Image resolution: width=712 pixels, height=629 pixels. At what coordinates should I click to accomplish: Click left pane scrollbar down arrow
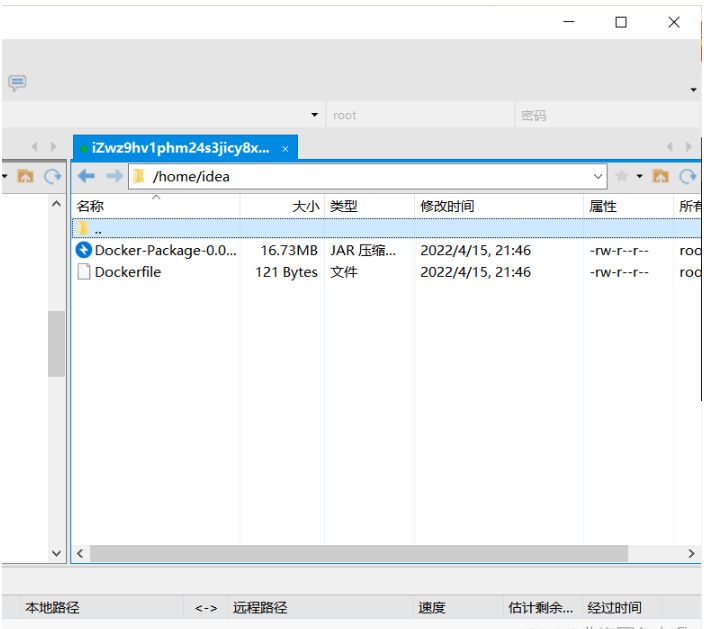[x=56, y=553]
